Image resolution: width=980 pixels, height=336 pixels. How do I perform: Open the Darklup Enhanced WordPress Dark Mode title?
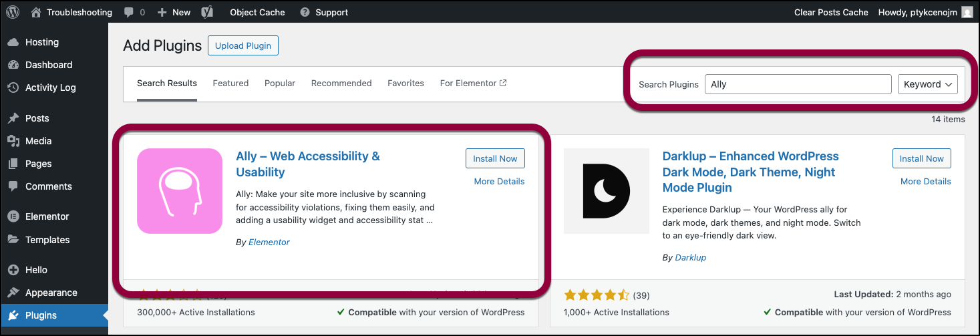(750, 172)
